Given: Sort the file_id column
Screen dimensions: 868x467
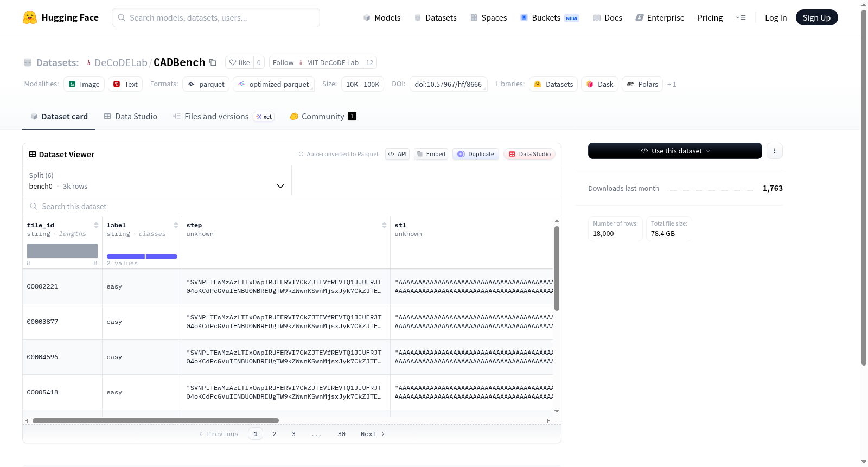Looking at the screenshot, I should [96, 225].
